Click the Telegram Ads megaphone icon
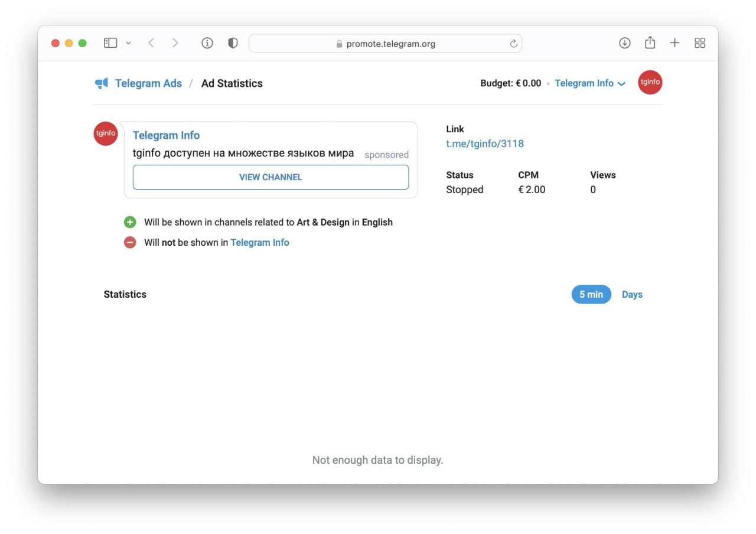 [x=102, y=83]
